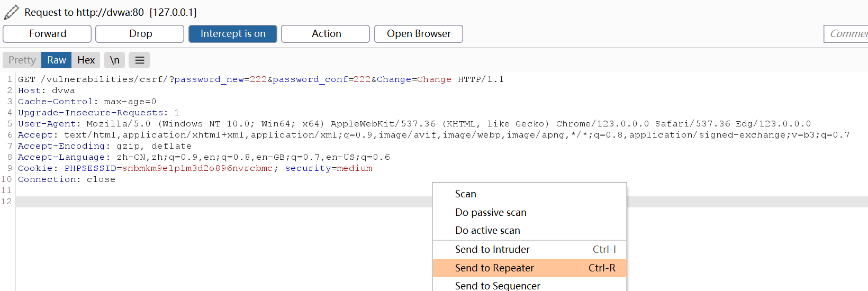Switch to the Hex view tab
This screenshot has width=868, height=291.
tap(86, 60)
